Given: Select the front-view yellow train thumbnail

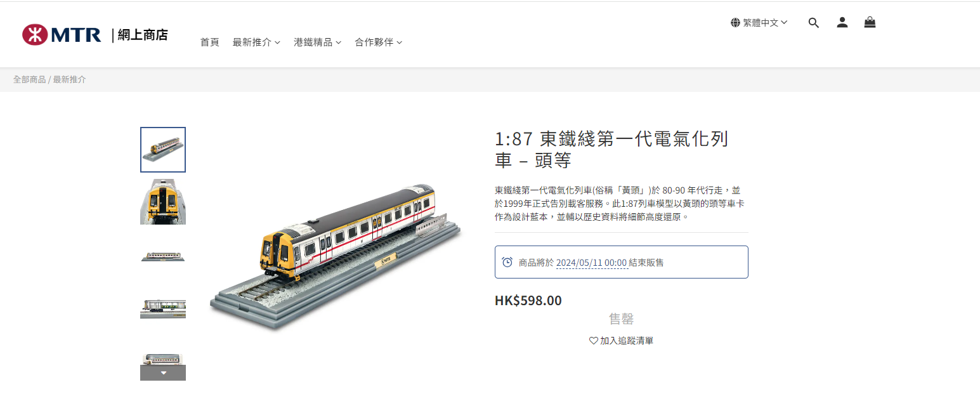Looking at the screenshot, I should tap(163, 202).
